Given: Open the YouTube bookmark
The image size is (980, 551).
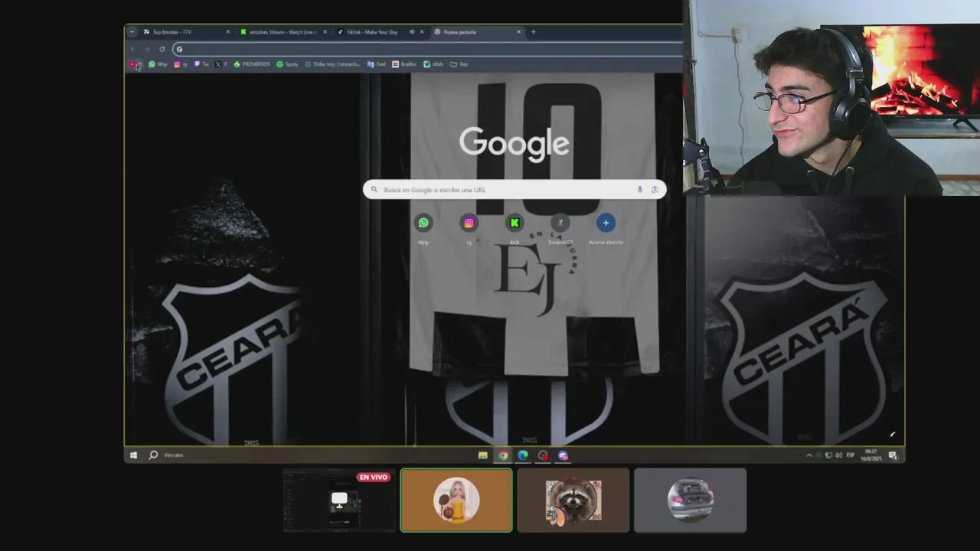Looking at the screenshot, I should click(135, 64).
